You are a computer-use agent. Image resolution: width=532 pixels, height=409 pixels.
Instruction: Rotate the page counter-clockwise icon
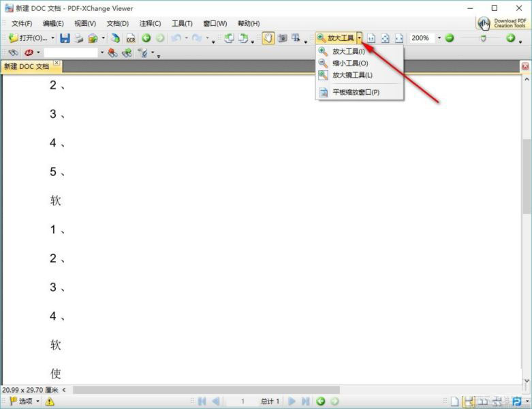(230, 38)
